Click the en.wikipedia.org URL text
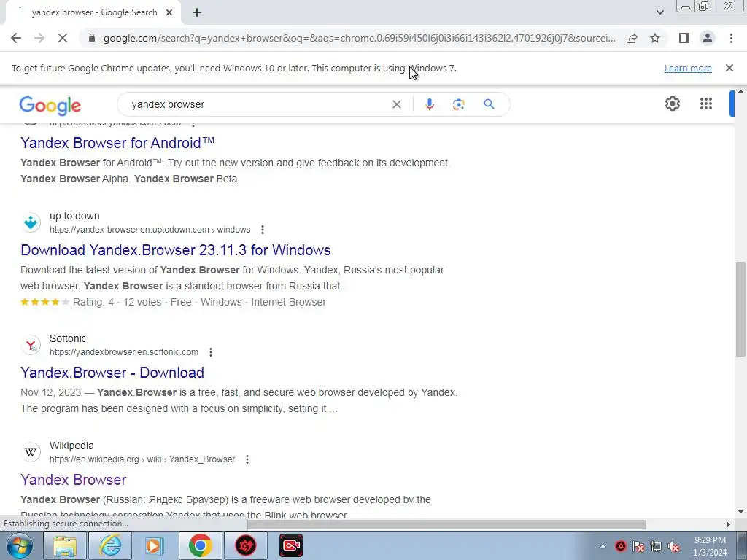 142,459
